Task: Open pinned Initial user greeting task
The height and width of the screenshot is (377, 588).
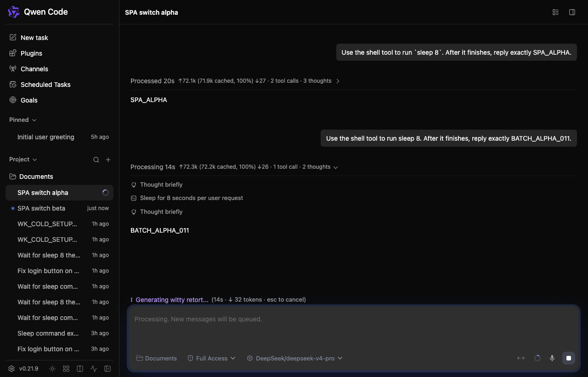Action: tap(59, 137)
